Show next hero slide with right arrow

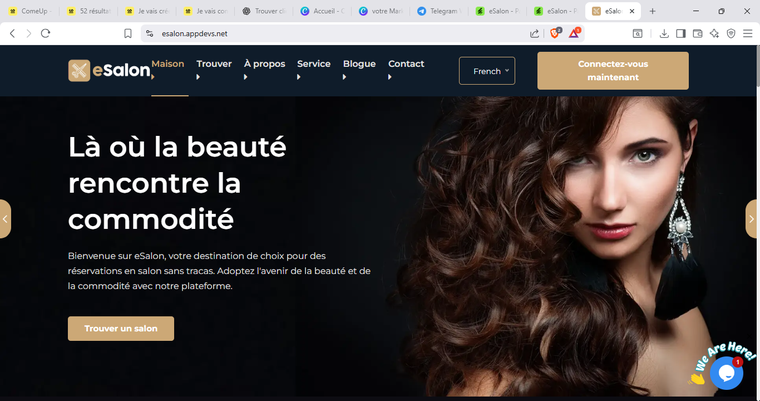tap(751, 219)
